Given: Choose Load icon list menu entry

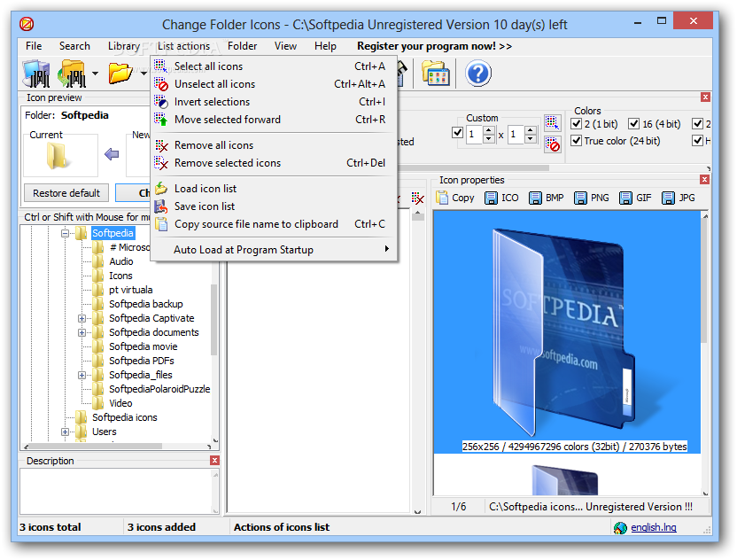Looking at the screenshot, I should [x=274, y=189].
